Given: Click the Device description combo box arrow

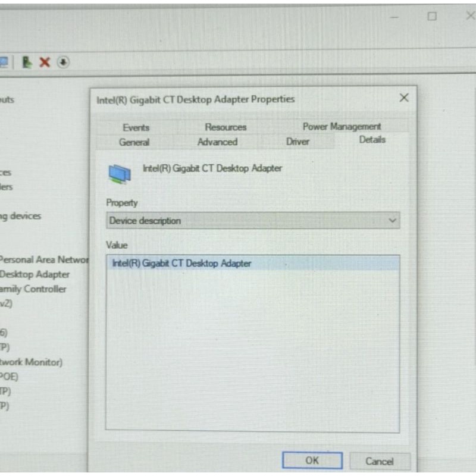Looking at the screenshot, I should click(x=392, y=220).
